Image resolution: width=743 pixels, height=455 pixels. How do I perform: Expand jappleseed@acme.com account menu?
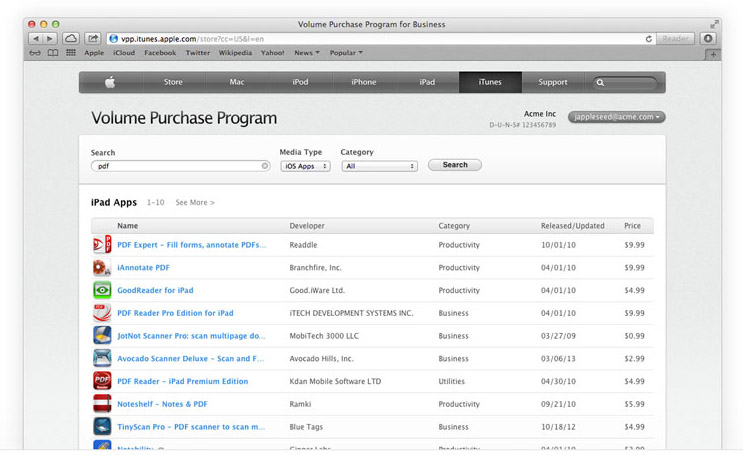point(616,117)
